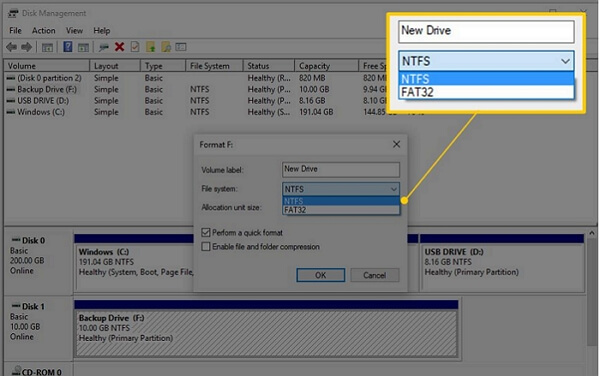Enable file and folder compression checkbox
Viewport: 600px width, 376px height.
pos(206,247)
